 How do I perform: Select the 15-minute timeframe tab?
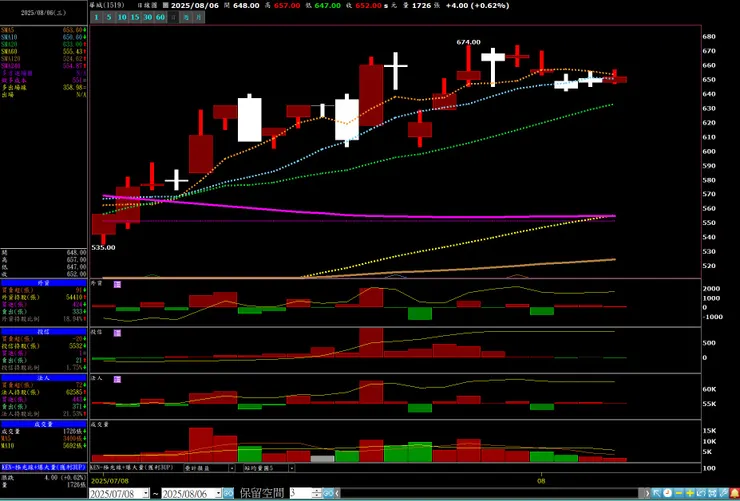135,17
